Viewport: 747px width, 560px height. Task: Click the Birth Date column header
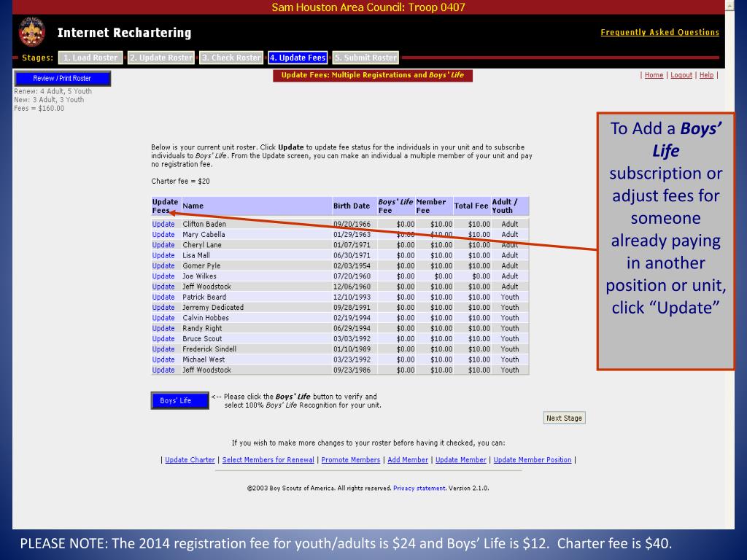[x=352, y=206]
